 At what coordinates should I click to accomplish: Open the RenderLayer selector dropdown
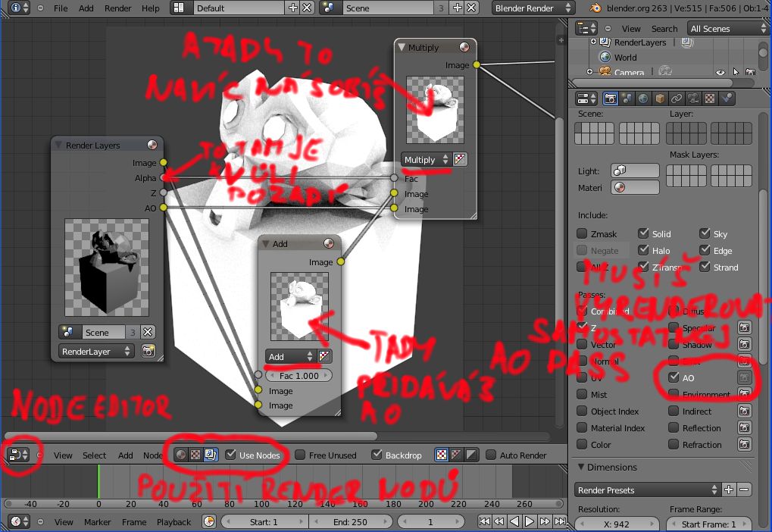tap(96, 351)
